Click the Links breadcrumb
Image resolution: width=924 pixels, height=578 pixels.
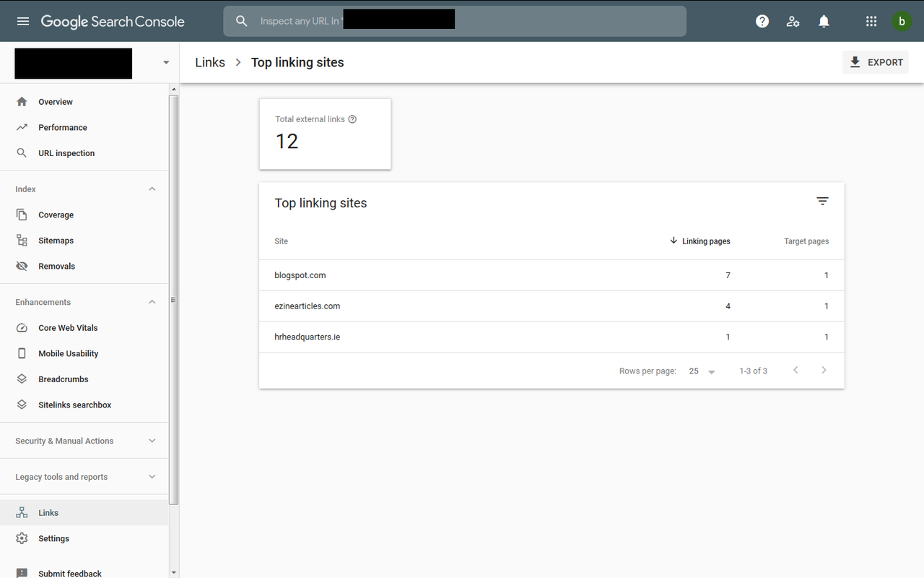click(x=210, y=62)
